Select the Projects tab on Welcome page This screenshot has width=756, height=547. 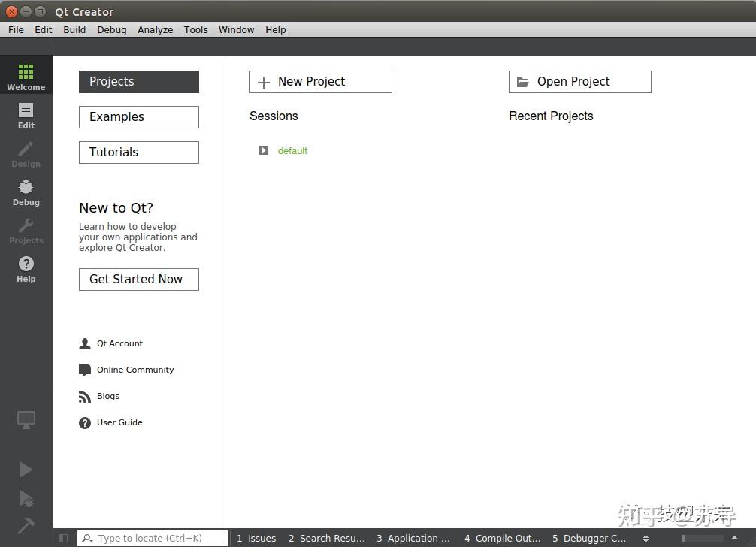click(139, 82)
